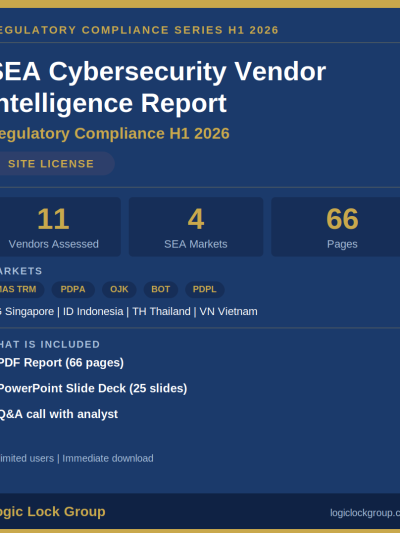Click 'PowerPoint Slide Deck (25 slides)' item

click(x=93, y=388)
